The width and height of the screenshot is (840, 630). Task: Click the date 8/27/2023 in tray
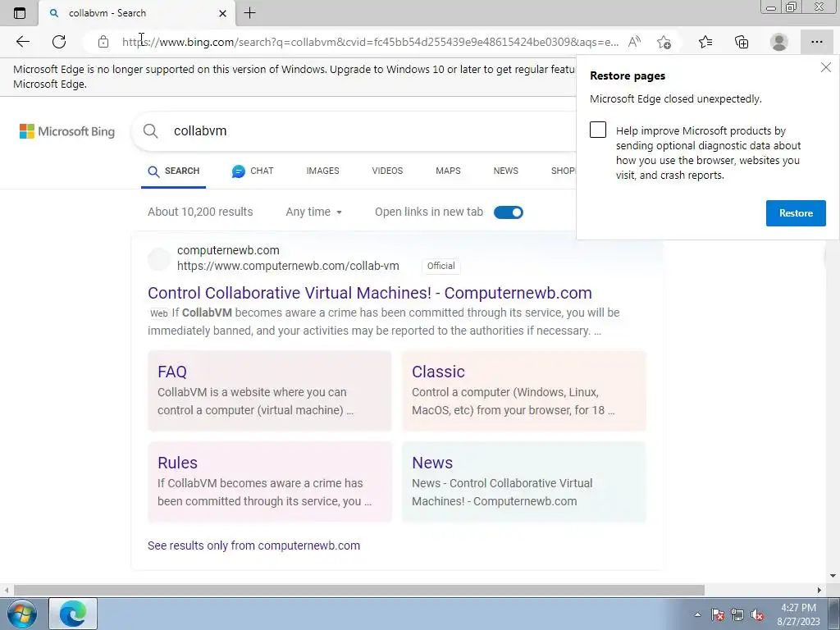click(x=798, y=622)
